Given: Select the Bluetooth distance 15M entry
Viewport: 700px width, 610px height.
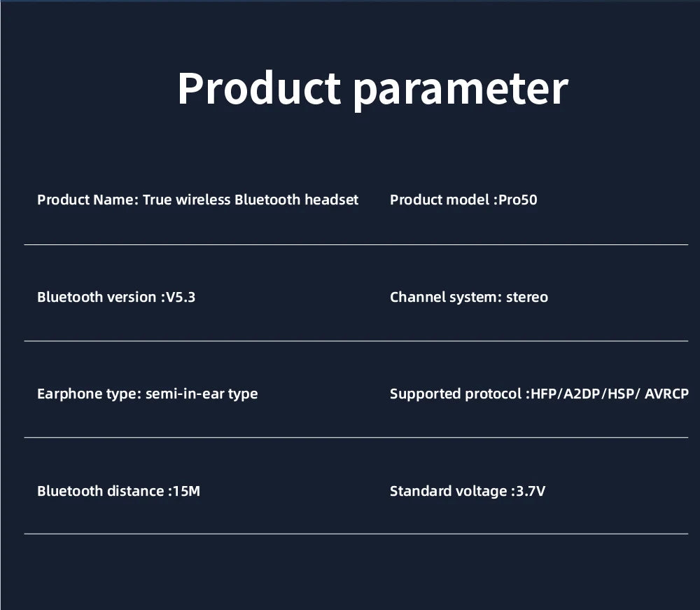Looking at the screenshot, I should 119,491.
